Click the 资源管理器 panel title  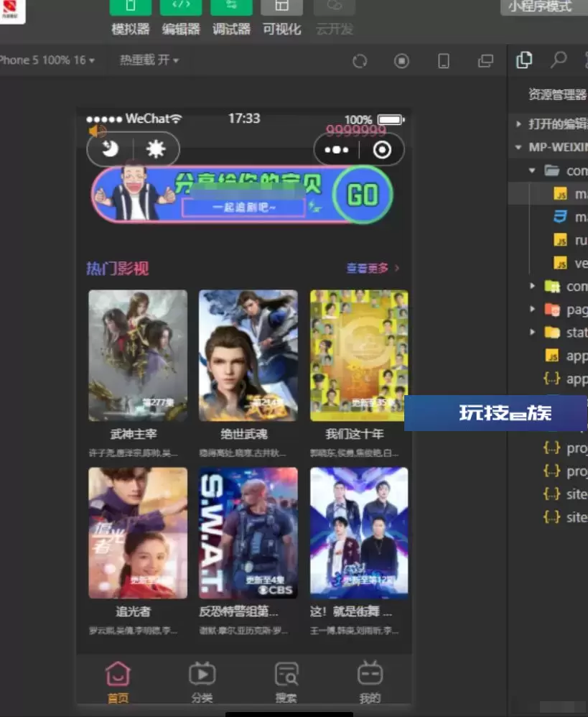(557, 94)
